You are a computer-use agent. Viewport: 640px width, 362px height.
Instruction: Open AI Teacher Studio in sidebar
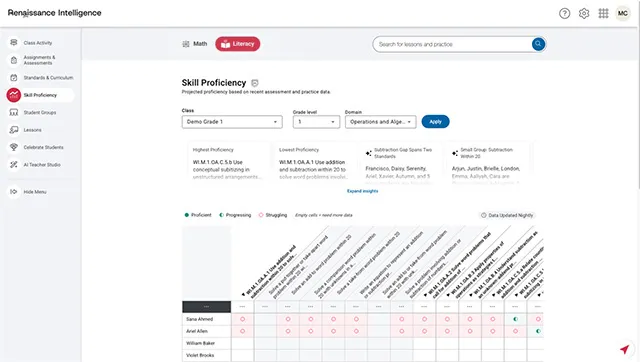click(42, 165)
